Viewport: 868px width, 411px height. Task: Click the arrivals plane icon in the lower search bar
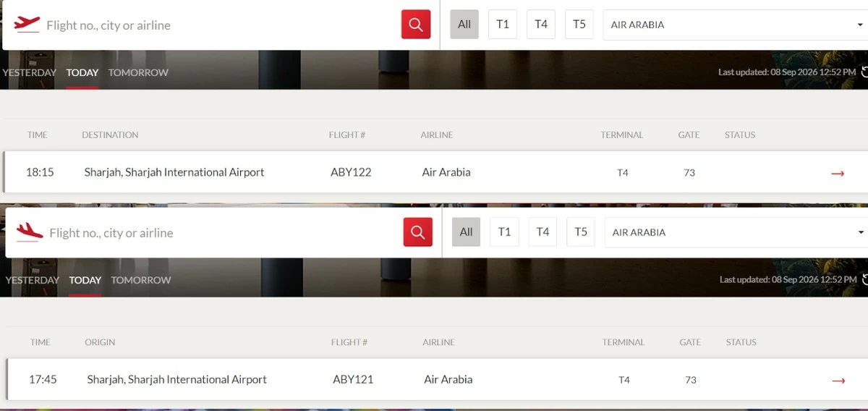[x=30, y=232]
